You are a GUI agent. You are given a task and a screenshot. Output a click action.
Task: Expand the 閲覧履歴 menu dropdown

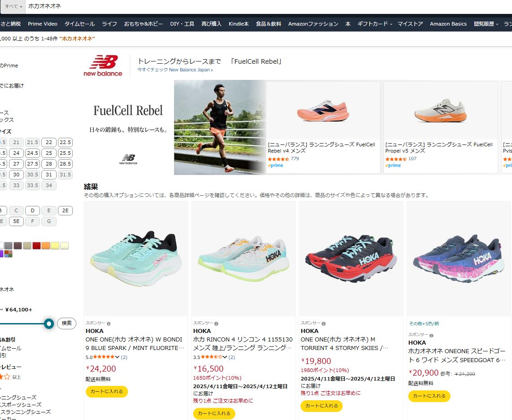[x=486, y=24]
